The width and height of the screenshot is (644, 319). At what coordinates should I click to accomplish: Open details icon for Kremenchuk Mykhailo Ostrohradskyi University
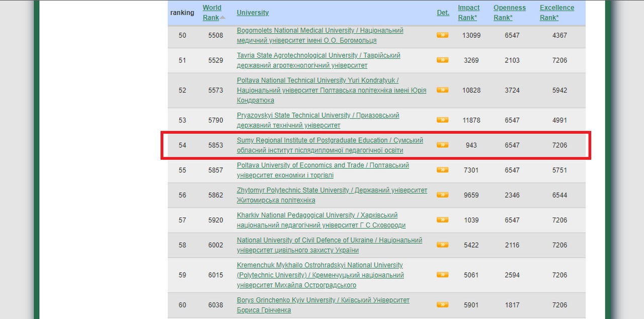(442, 275)
